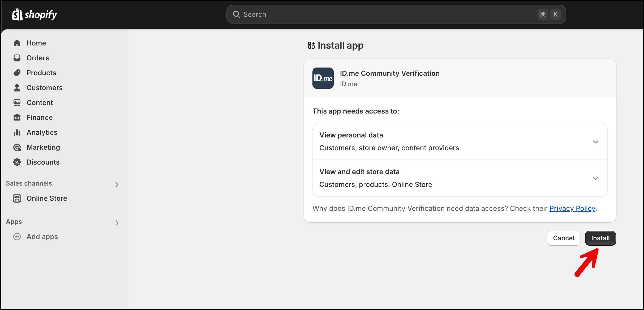Screen dimensions: 644x310
Task: Click the Finance bank icon
Action: pyautogui.click(x=17, y=118)
